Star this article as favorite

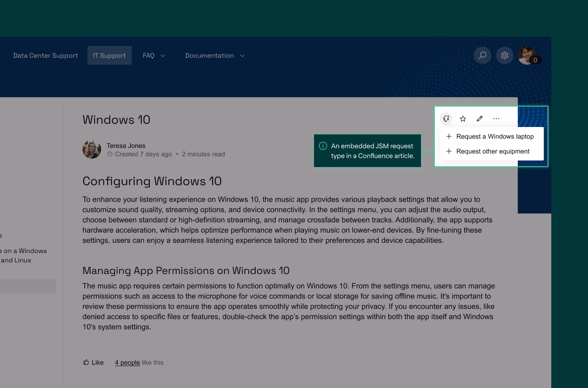(463, 119)
